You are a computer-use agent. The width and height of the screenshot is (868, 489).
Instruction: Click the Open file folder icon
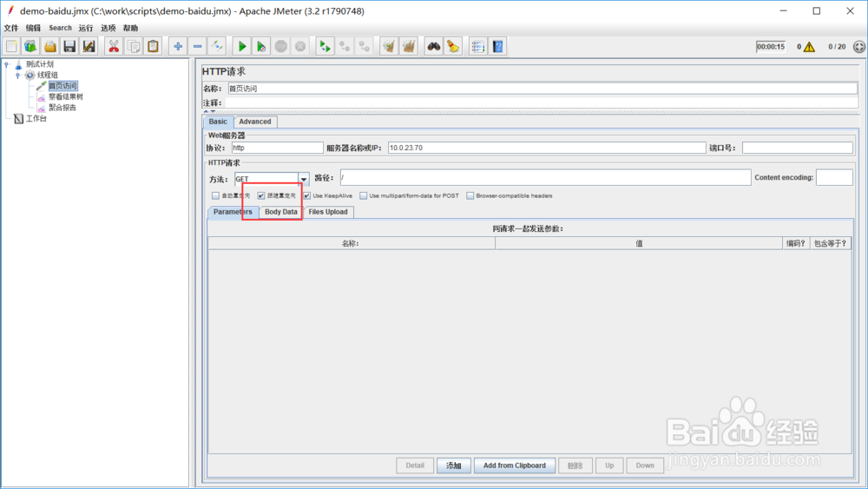49,47
